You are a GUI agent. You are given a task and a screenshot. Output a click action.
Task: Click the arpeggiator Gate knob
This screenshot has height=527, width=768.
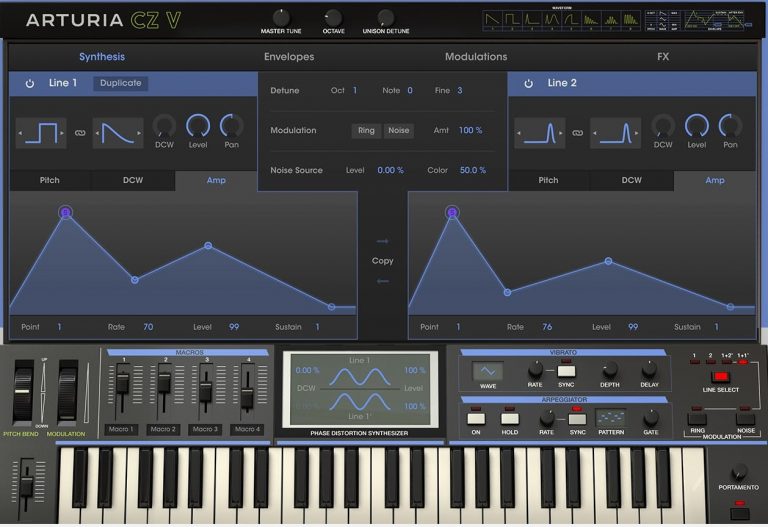coord(650,418)
